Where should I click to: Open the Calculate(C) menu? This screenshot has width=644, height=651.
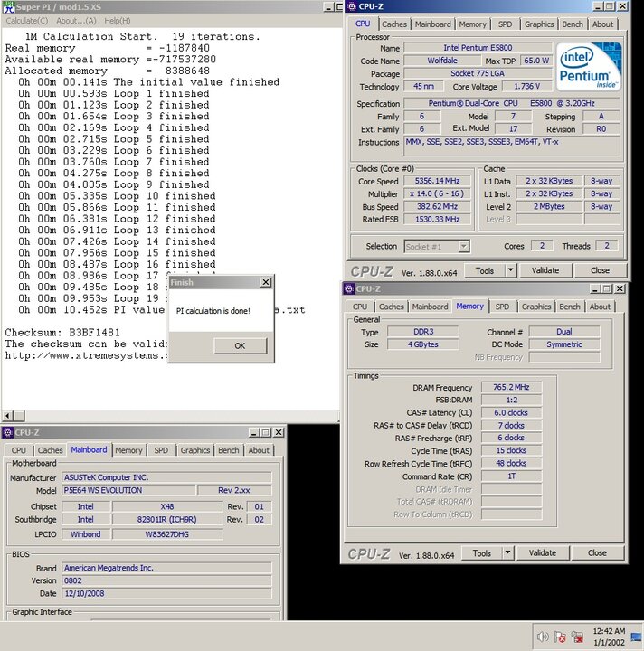click(27, 20)
